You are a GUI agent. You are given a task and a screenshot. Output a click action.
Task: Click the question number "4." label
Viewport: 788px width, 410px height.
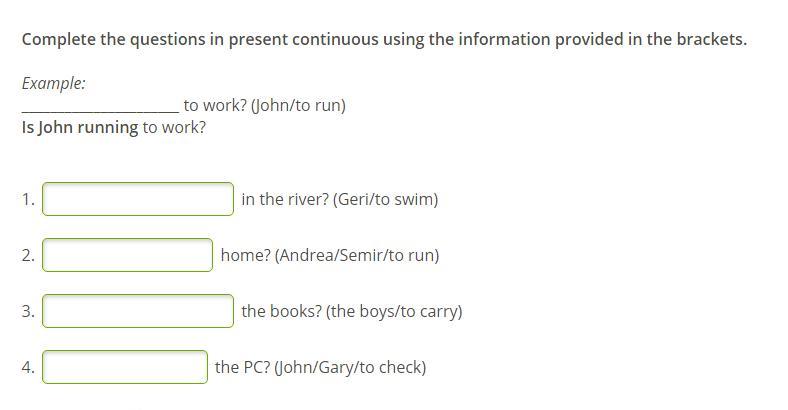click(x=28, y=367)
